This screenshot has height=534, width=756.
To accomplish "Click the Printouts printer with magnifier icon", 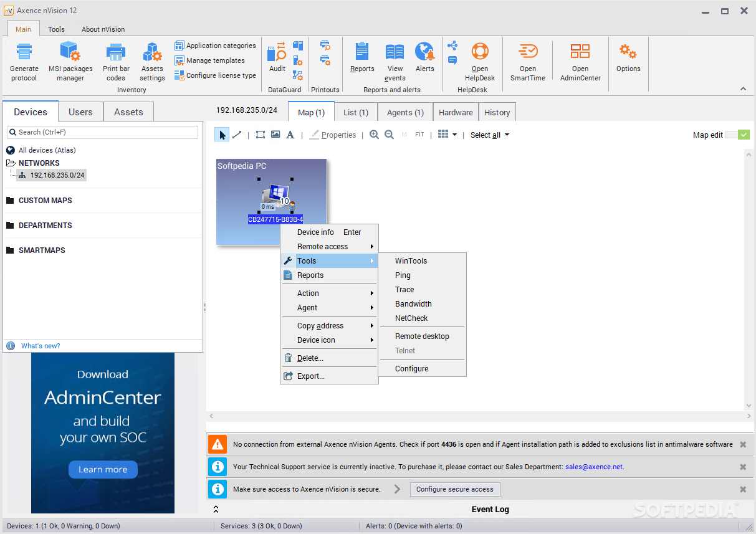I will pyautogui.click(x=325, y=45).
